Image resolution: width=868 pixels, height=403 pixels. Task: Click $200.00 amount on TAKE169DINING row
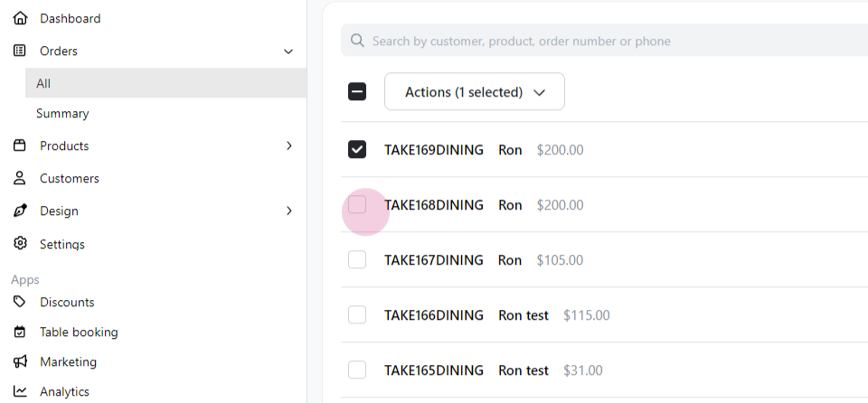(560, 150)
